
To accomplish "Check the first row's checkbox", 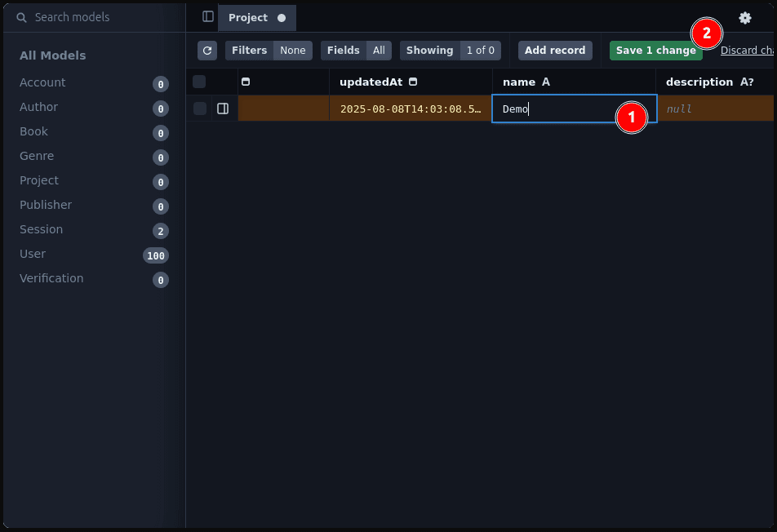I will [200, 109].
